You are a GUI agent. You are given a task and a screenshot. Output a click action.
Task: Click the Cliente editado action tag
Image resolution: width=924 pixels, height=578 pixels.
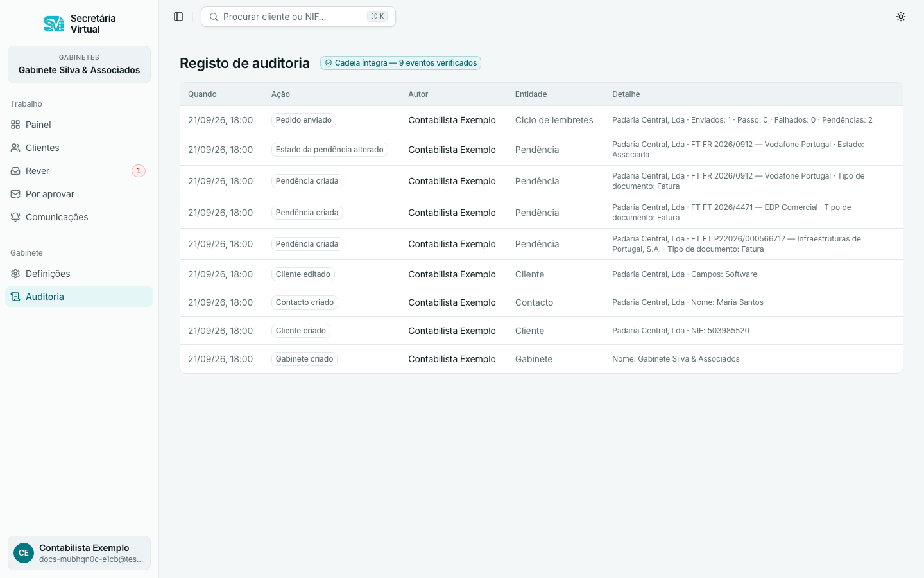(303, 274)
